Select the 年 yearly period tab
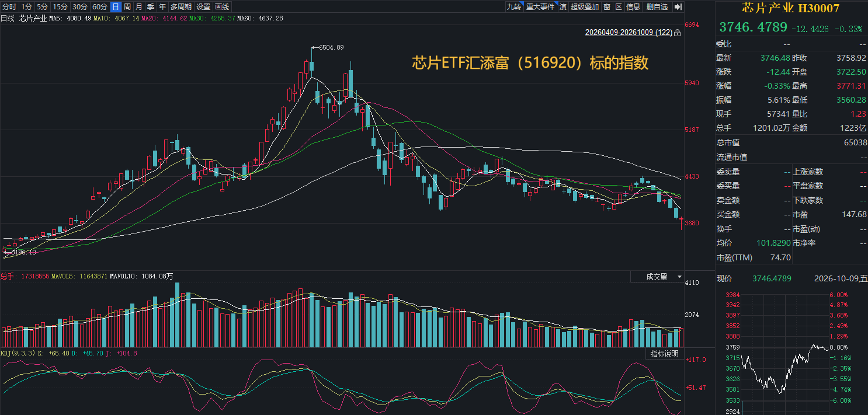 pyautogui.click(x=162, y=7)
